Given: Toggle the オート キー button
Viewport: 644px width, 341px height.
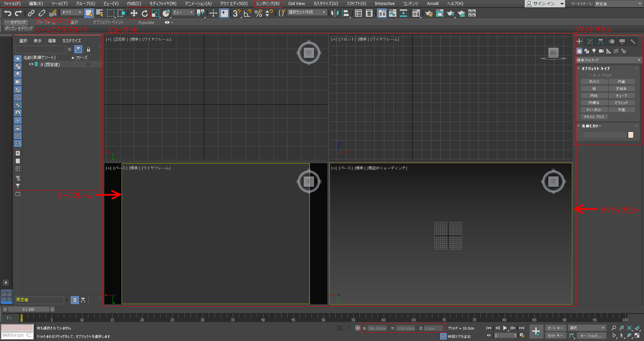Looking at the screenshot, I should click(x=555, y=328).
